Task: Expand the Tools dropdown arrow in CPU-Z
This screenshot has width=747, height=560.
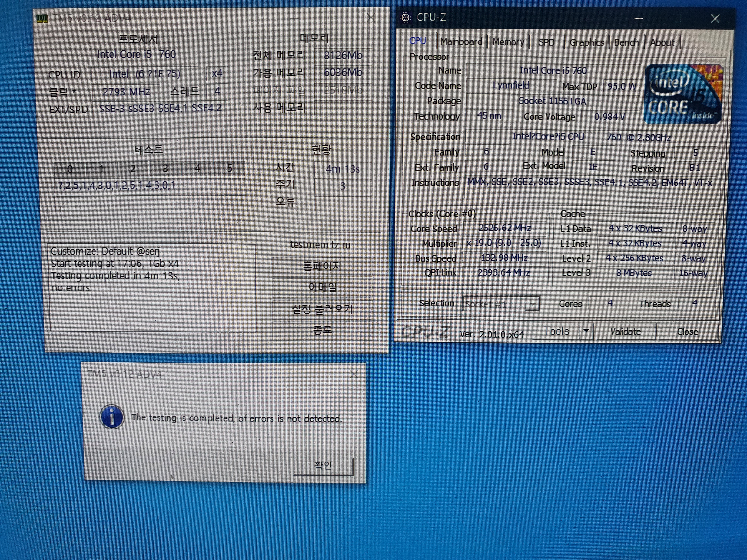Action: [x=586, y=331]
